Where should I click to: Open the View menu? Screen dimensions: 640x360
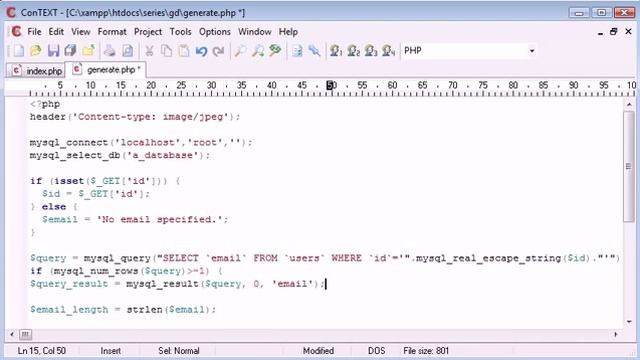81,31
